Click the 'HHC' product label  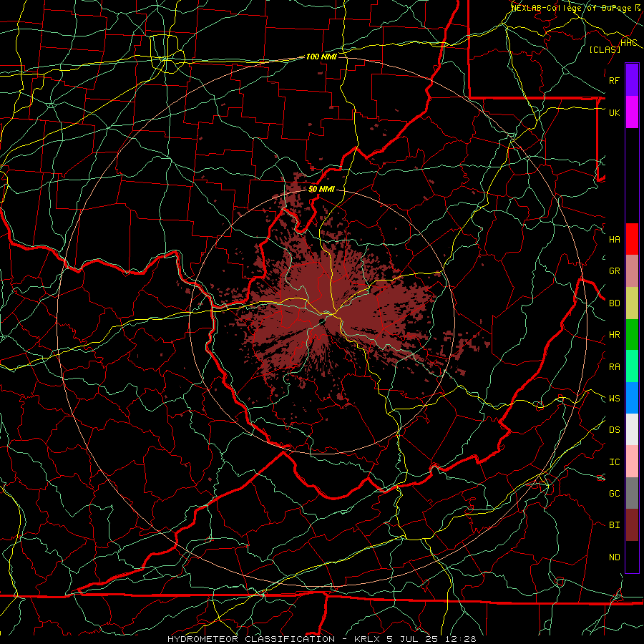point(629,43)
